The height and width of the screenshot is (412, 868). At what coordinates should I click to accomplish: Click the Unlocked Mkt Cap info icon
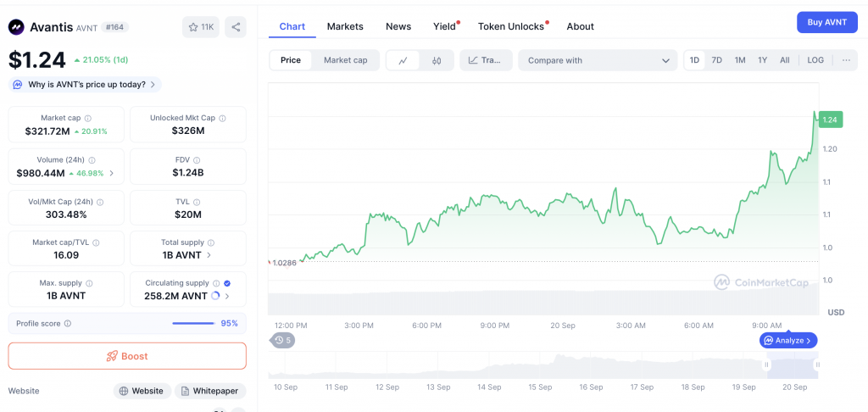coord(223,118)
